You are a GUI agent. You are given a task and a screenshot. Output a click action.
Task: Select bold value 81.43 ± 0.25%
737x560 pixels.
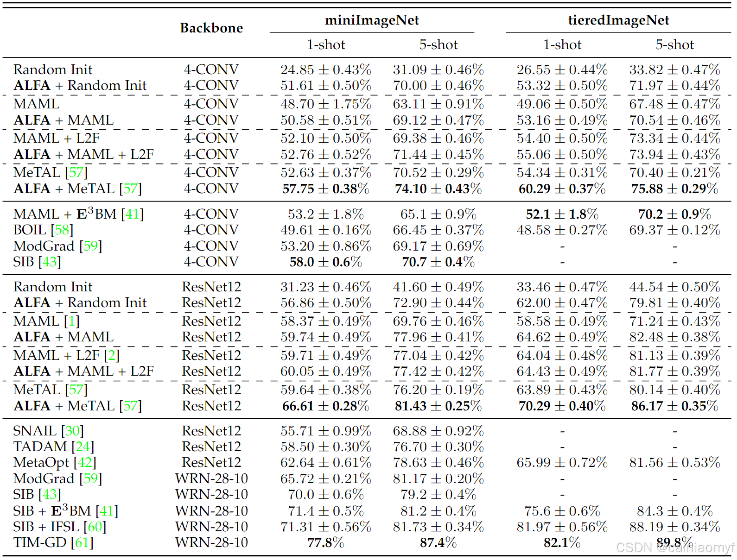[438, 406]
